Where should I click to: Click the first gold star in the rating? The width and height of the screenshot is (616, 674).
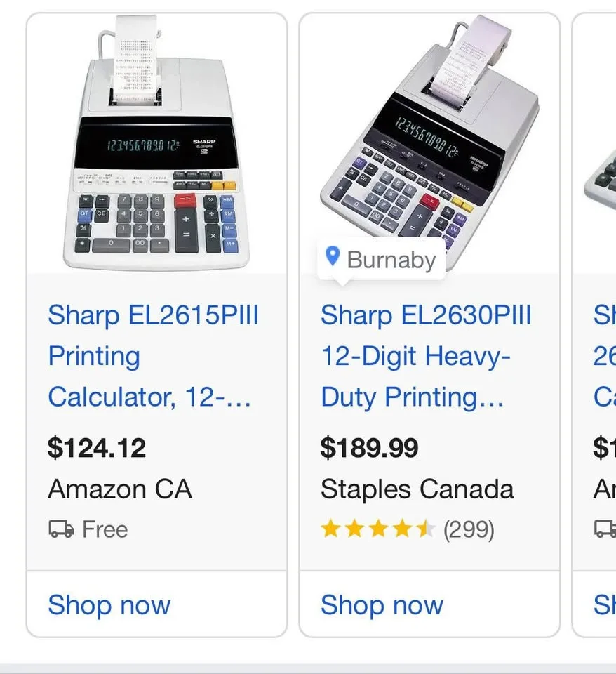click(331, 529)
